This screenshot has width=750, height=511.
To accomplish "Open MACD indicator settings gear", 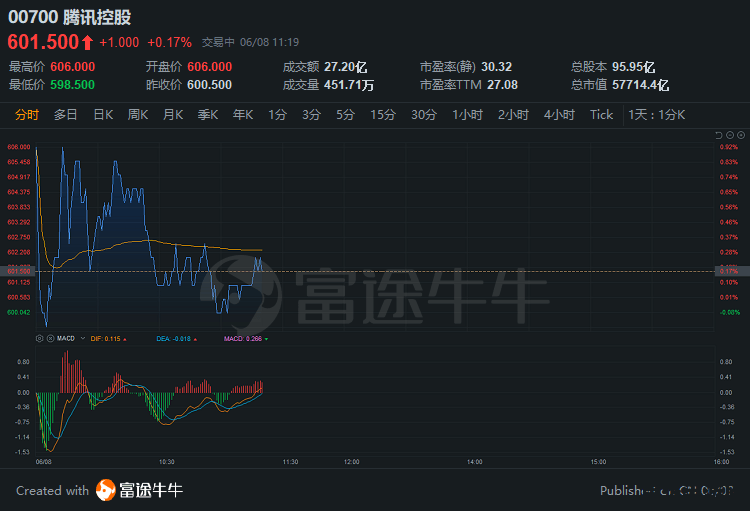I will [39, 339].
